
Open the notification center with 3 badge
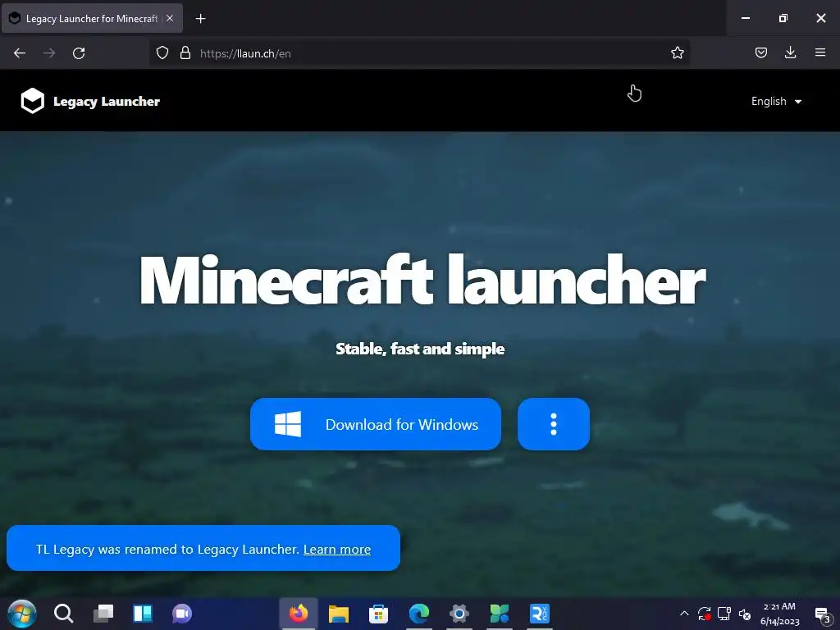[822, 614]
